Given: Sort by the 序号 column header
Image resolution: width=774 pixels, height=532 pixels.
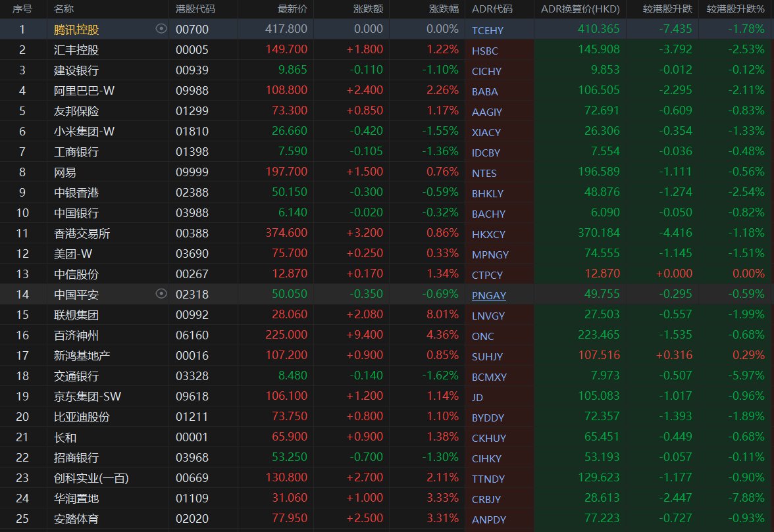Looking at the screenshot, I should point(22,9).
